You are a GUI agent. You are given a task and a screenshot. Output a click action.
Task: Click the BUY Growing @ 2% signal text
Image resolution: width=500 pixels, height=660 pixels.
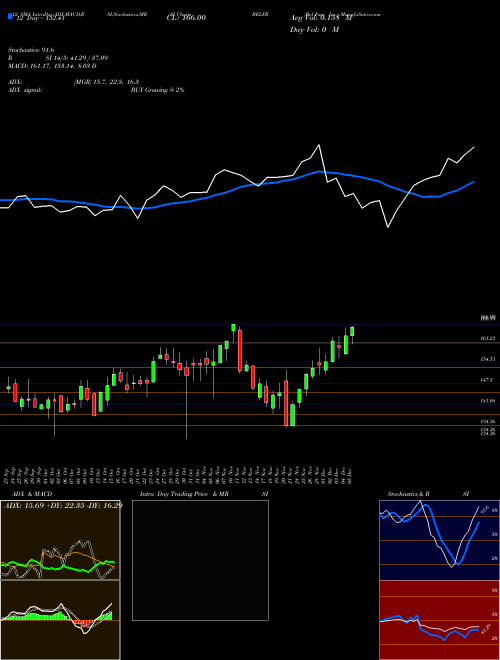[157, 90]
